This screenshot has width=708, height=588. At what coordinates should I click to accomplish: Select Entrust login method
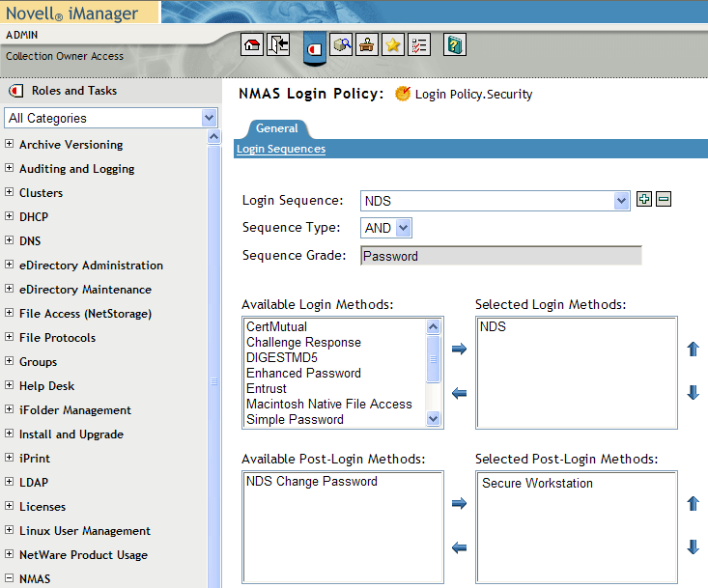pos(267,388)
